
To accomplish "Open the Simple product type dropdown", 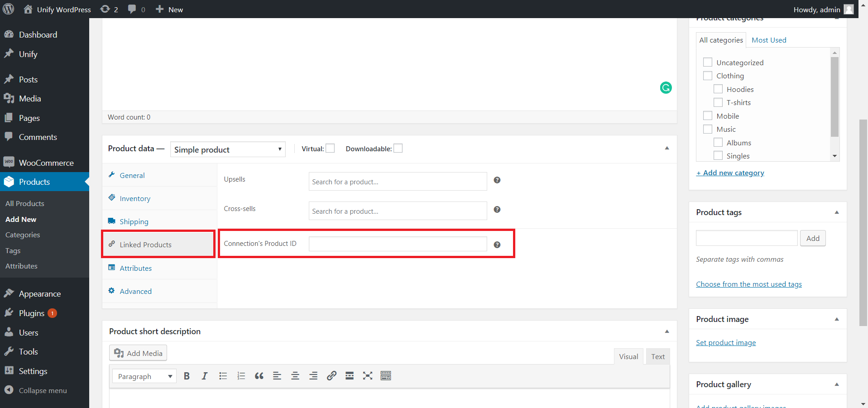I will click(x=228, y=149).
